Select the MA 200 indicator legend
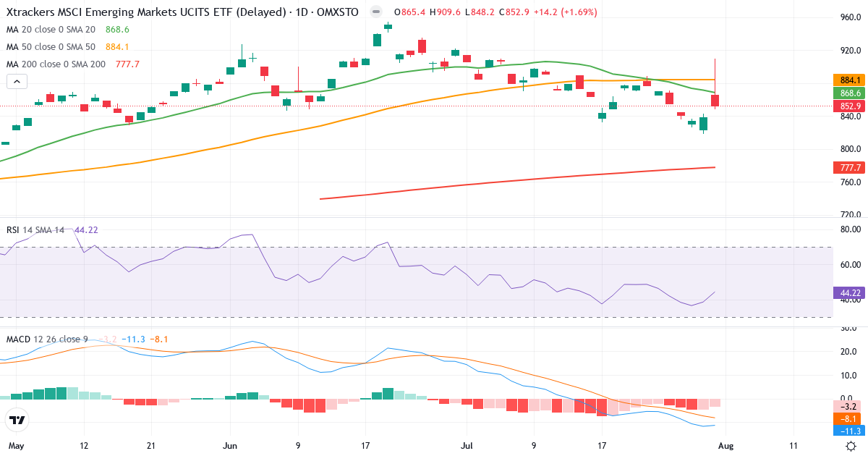868x456 pixels. [x=73, y=64]
